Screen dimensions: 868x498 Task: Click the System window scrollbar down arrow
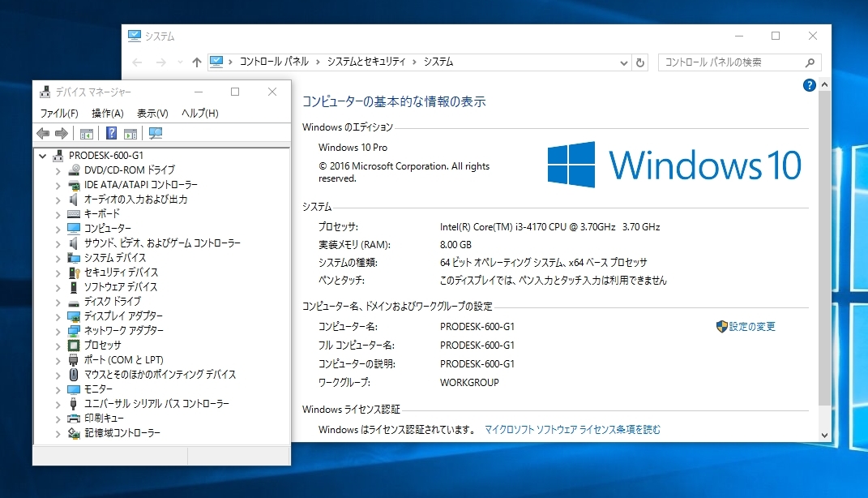(x=824, y=435)
